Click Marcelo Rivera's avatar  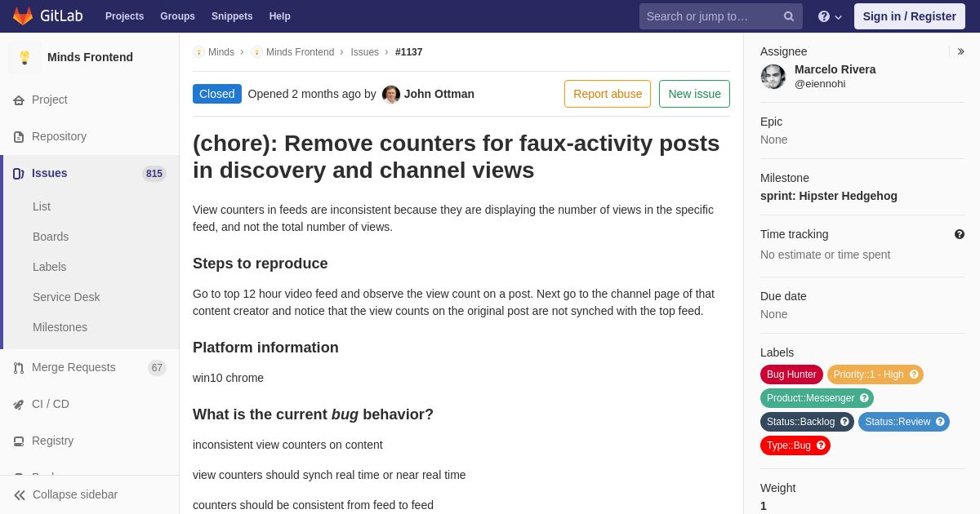point(773,77)
